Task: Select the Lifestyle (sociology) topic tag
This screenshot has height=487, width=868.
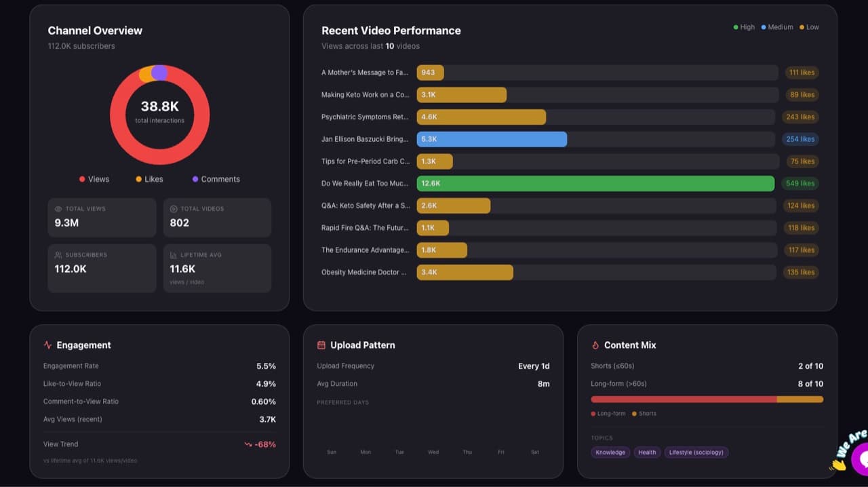Action: tap(696, 452)
